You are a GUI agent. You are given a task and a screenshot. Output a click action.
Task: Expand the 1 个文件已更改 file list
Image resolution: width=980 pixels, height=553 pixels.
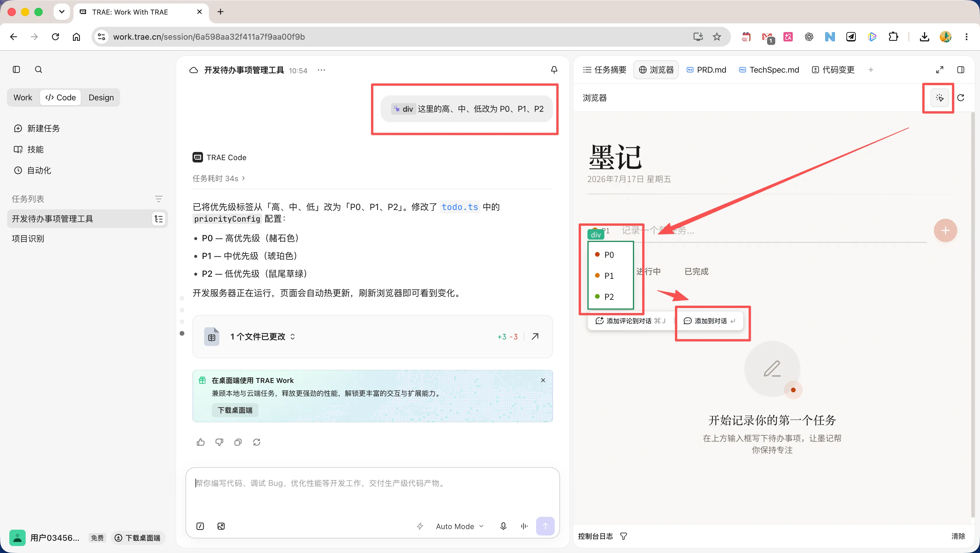[x=262, y=337]
